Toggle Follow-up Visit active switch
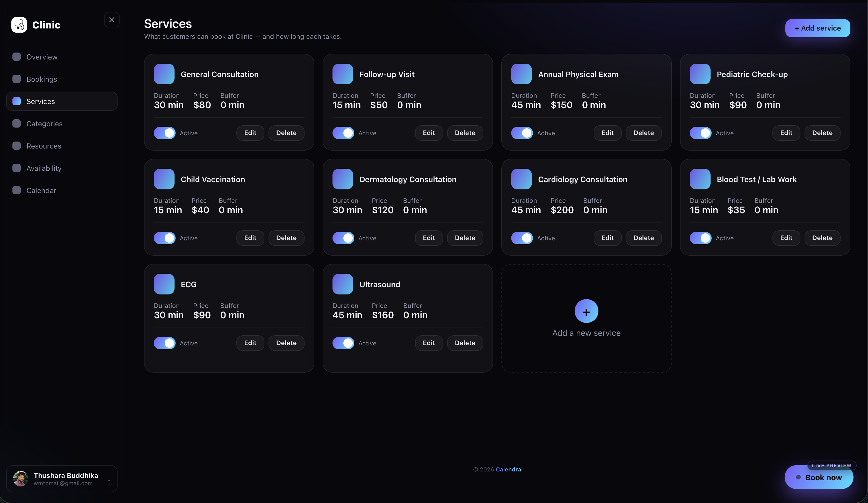868x503 pixels. 343,133
